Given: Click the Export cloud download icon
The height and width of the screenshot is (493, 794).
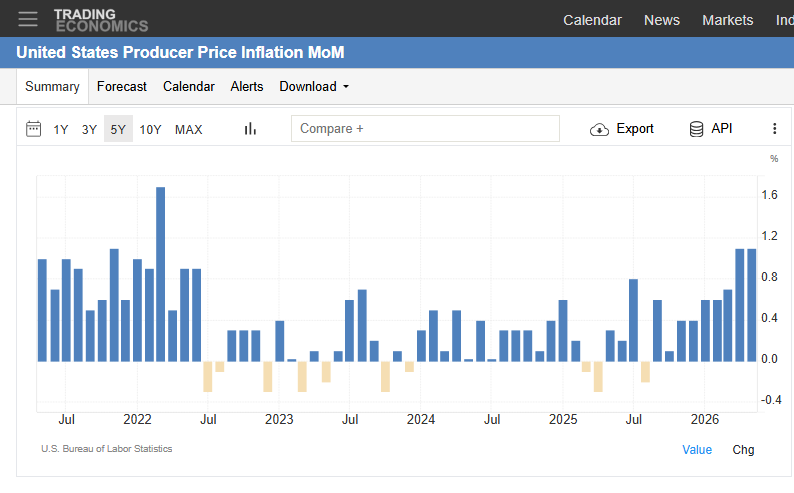Looking at the screenshot, I should [599, 130].
